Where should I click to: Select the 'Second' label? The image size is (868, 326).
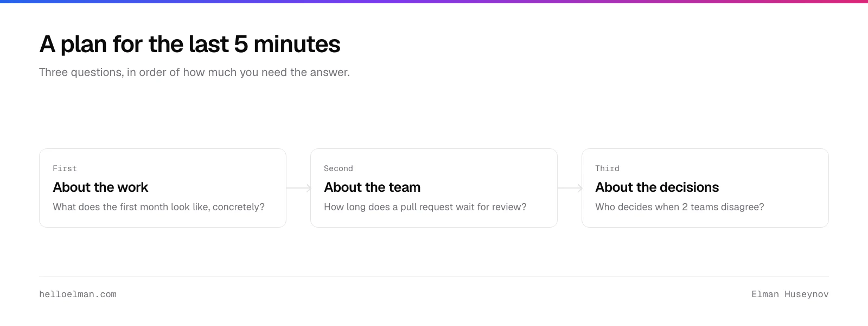(338, 168)
